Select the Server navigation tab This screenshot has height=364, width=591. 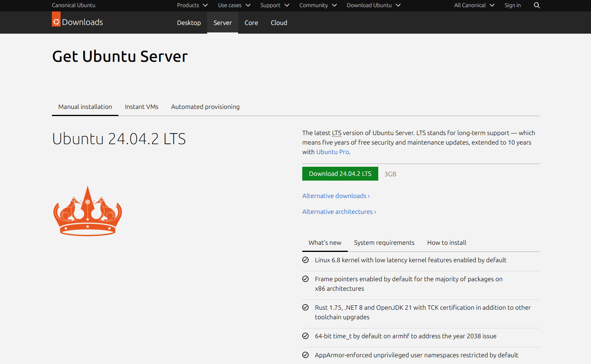click(223, 23)
